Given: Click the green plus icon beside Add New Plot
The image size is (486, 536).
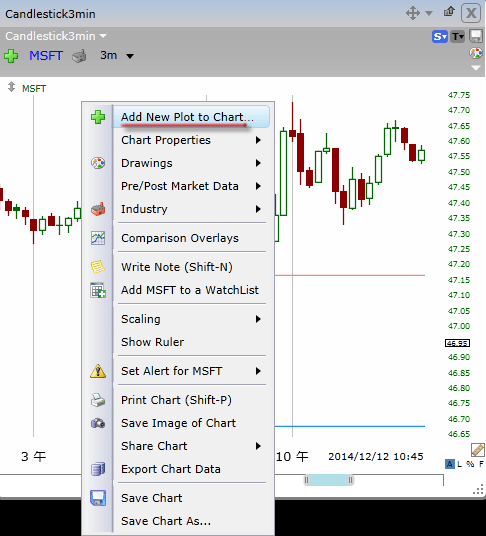Looking at the screenshot, I should pos(98,117).
